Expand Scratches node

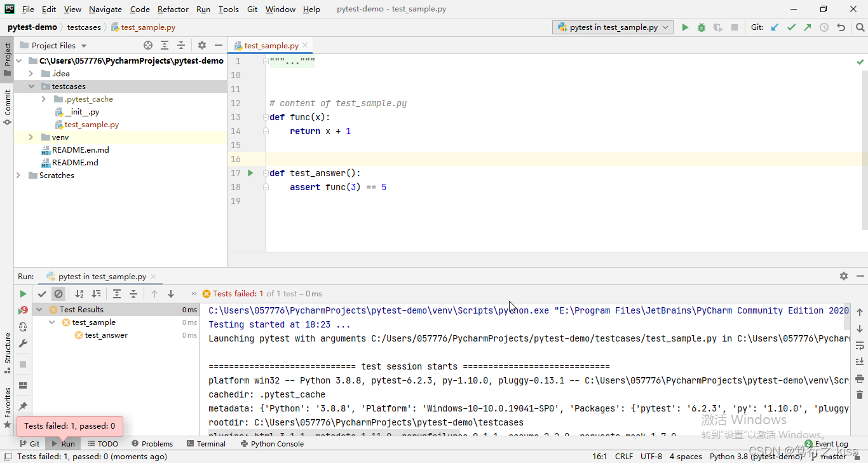click(x=18, y=176)
